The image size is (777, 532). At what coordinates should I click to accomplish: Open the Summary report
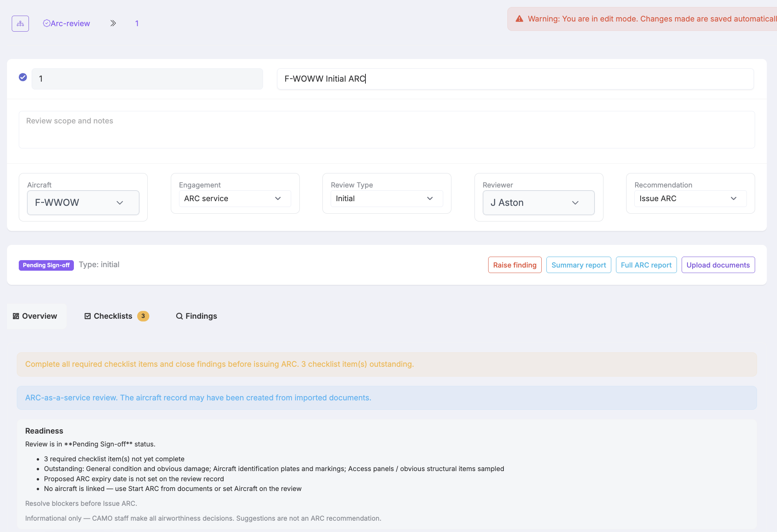click(579, 265)
